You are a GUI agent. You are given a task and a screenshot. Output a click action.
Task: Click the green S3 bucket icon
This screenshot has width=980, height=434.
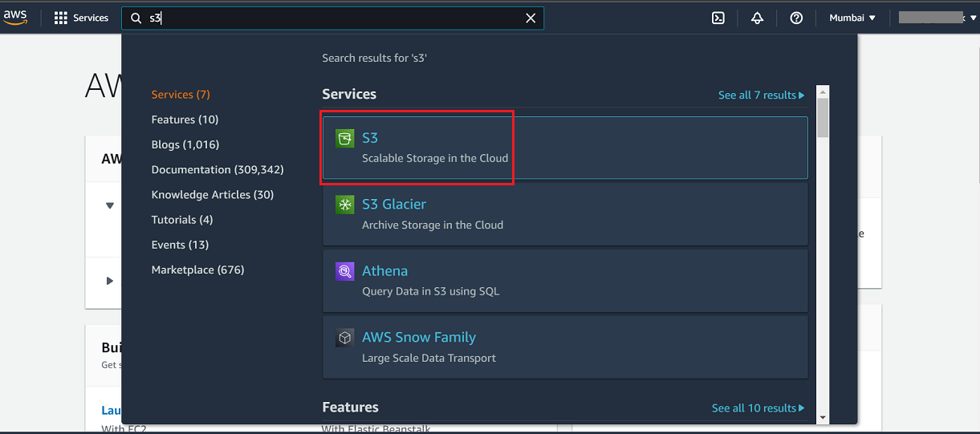[x=344, y=139]
